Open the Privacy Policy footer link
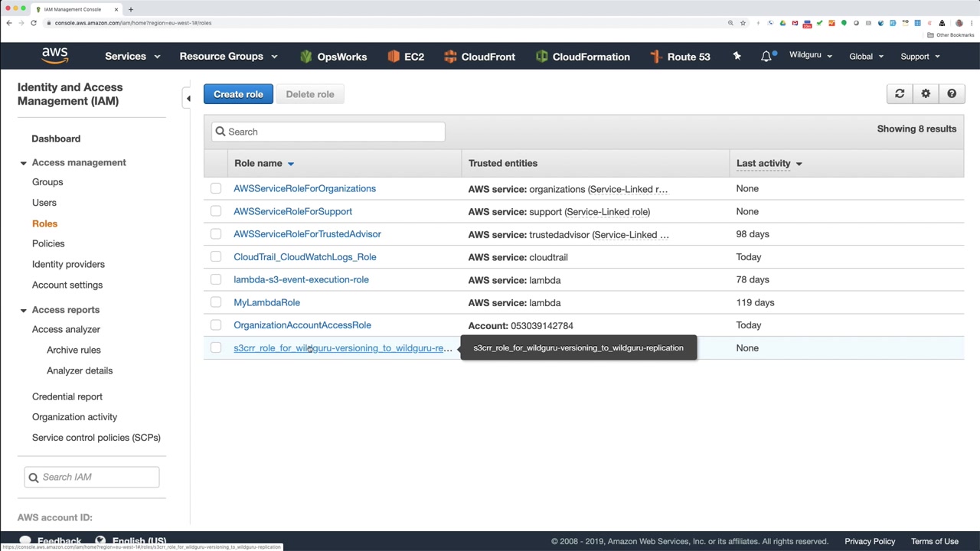The height and width of the screenshot is (551, 980). [x=870, y=541]
